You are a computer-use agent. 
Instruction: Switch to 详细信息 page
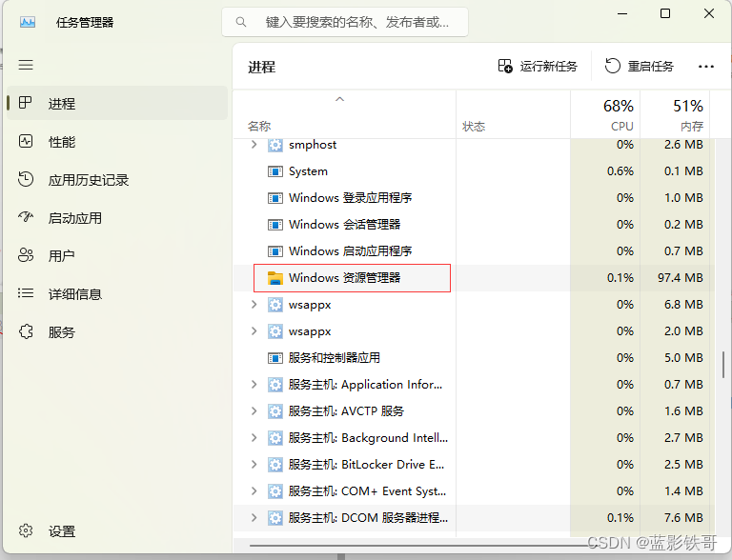116,294
